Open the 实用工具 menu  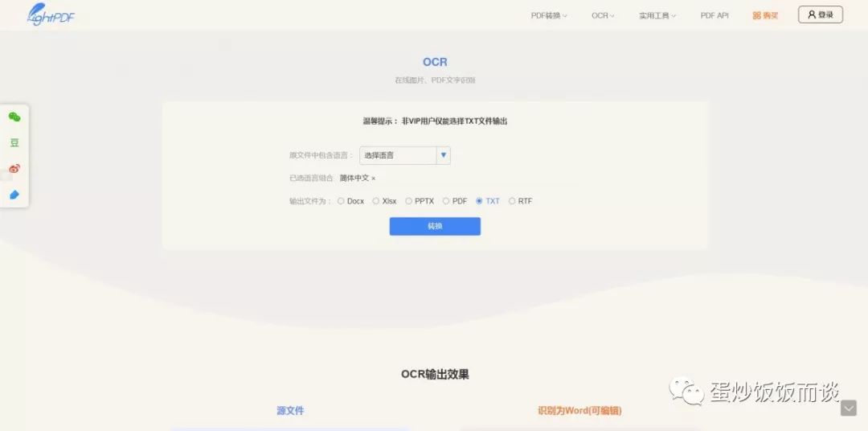click(657, 15)
